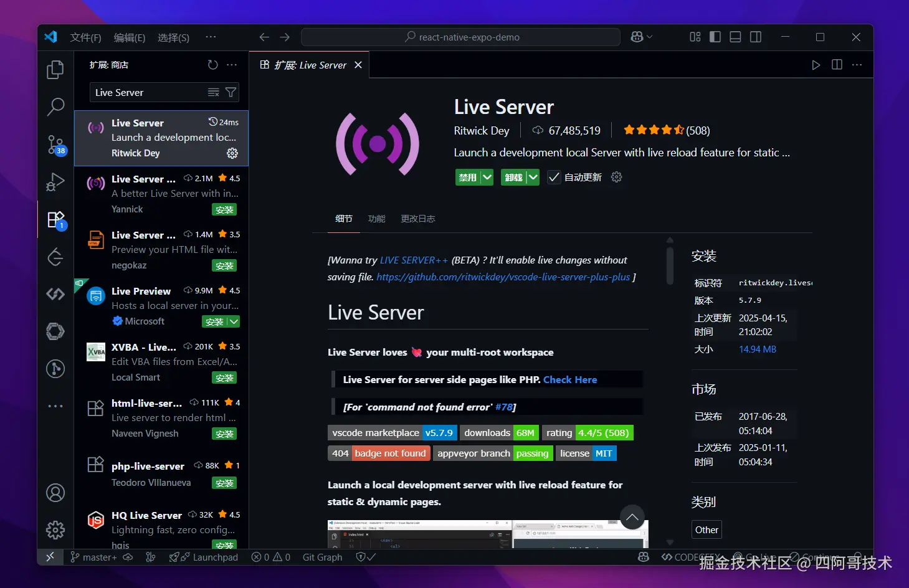Open the extensions filter funnel
This screenshot has width=909, height=588.
(x=231, y=92)
